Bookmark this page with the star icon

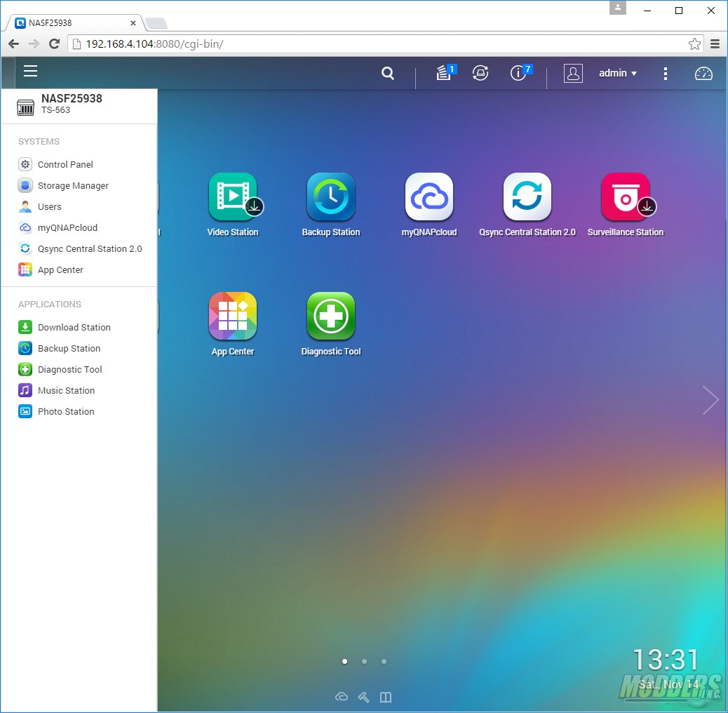(x=694, y=44)
